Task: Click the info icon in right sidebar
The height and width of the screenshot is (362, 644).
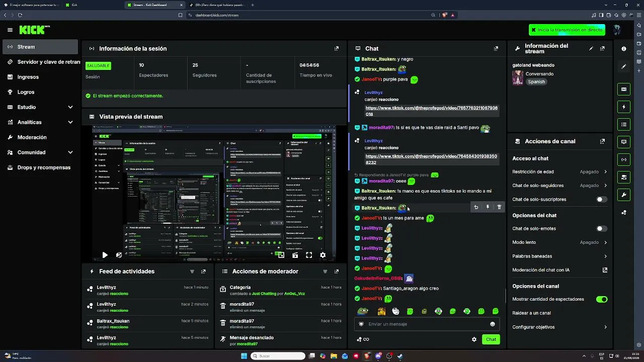Action: [624, 49]
